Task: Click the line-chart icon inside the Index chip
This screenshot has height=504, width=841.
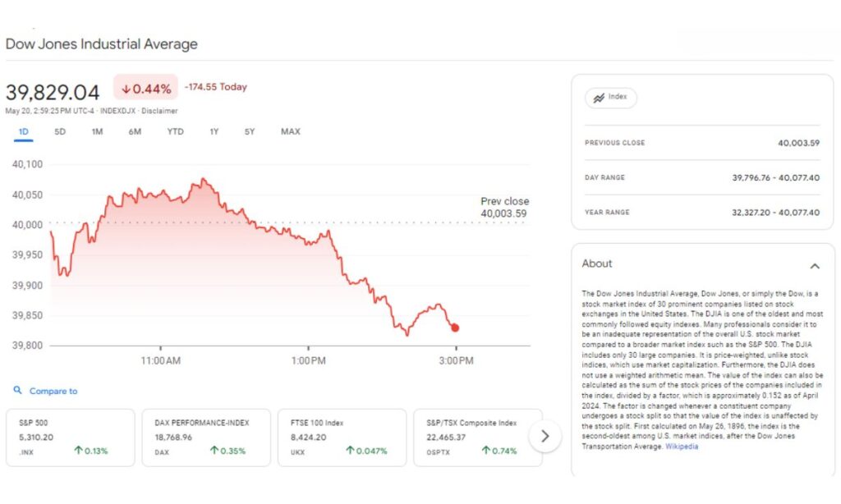Action: [598, 97]
